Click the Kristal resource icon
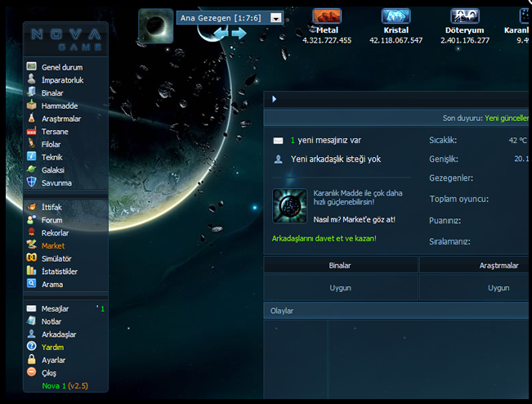This screenshot has width=532, height=404. [396, 16]
